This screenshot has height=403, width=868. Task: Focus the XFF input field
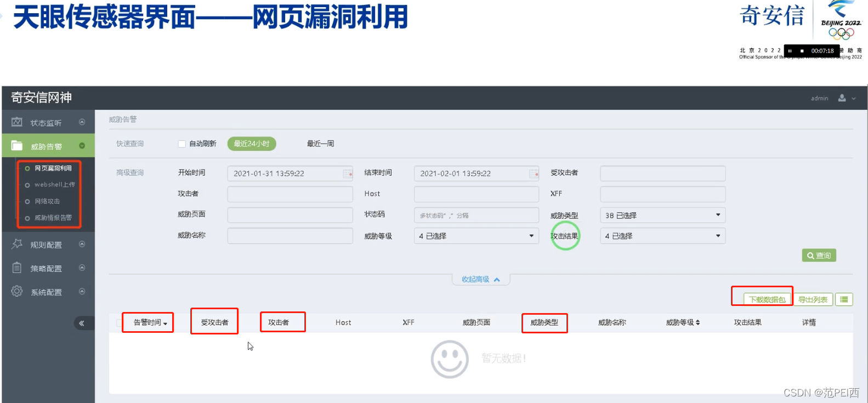(x=662, y=194)
